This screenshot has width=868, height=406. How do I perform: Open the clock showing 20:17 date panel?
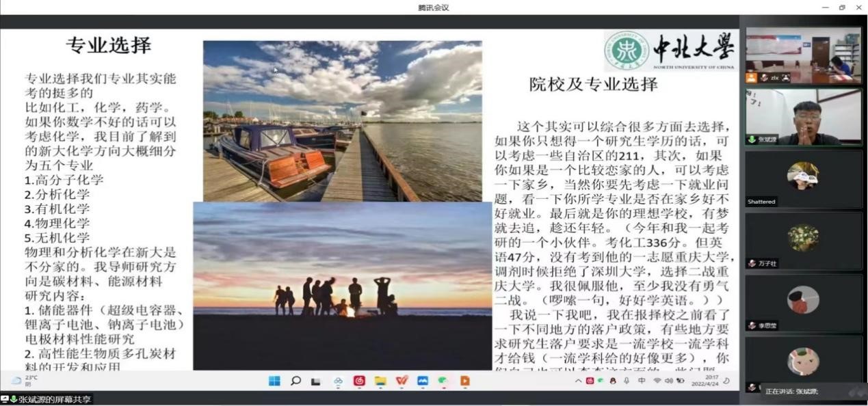pos(711,381)
